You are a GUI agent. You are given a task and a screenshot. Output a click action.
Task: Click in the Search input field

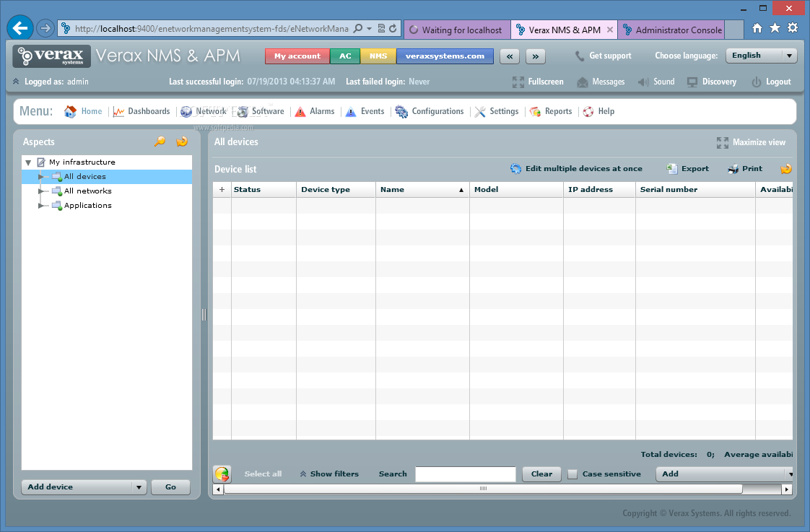click(x=466, y=474)
